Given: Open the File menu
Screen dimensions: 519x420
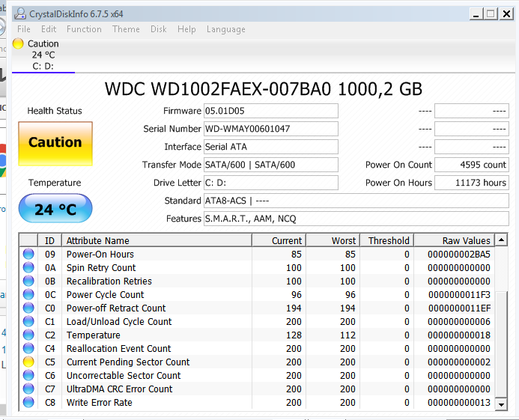Looking at the screenshot, I should tap(24, 29).
